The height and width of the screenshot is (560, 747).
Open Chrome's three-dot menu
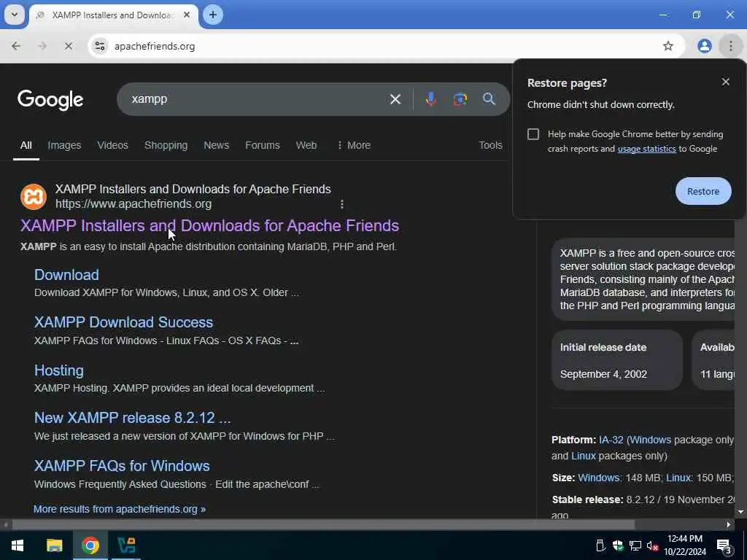coord(730,46)
